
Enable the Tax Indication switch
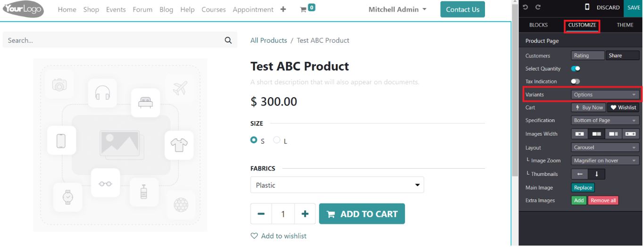point(576,82)
